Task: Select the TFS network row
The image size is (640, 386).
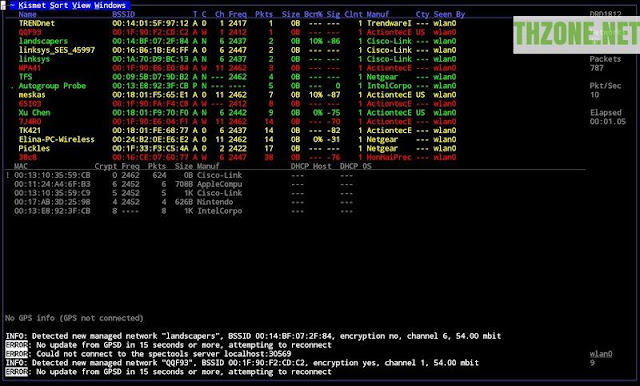Action: [238, 77]
